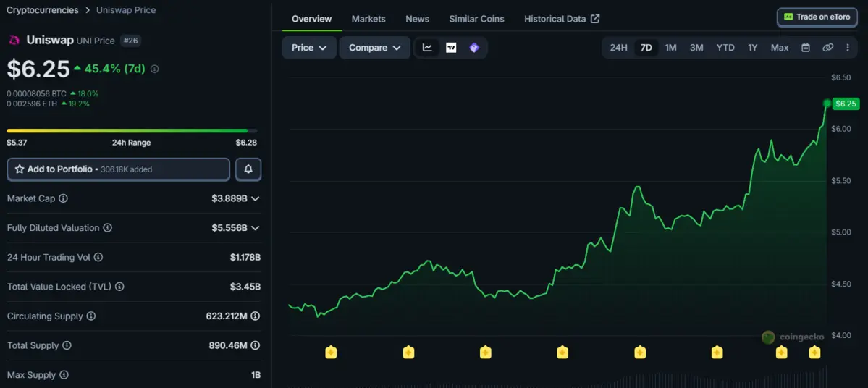This screenshot has height=388, width=868.
Task: Click the $3.45B TVL value
Action: point(245,287)
